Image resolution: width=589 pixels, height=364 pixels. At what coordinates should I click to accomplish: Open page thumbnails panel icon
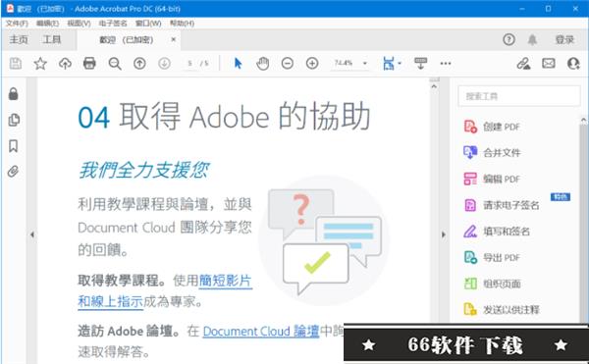pos(14,120)
